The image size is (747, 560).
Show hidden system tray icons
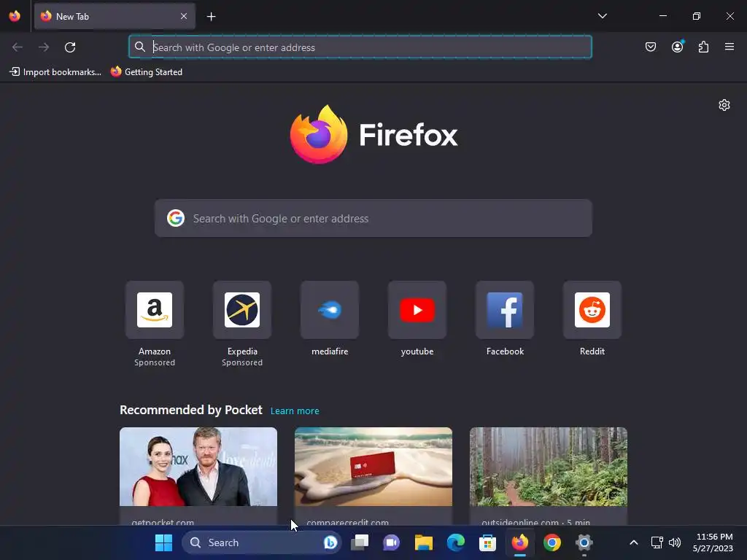point(634,542)
